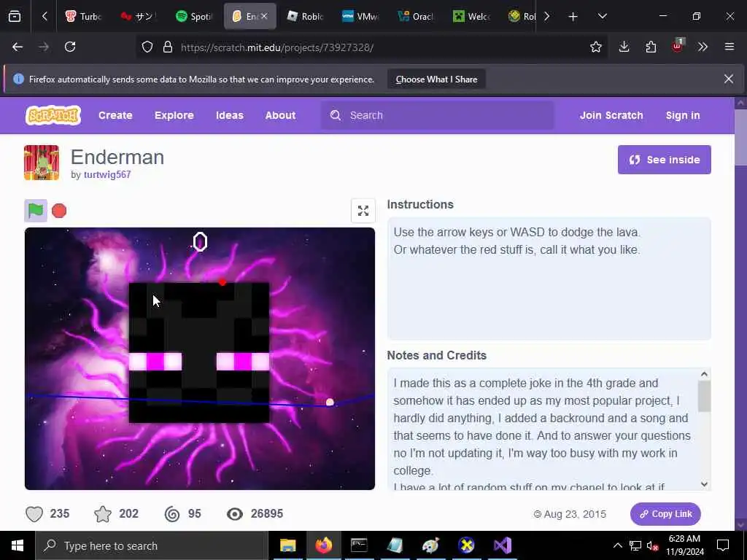Image resolution: width=747 pixels, height=560 pixels.
Task: Open the About page
Action: click(x=280, y=115)
